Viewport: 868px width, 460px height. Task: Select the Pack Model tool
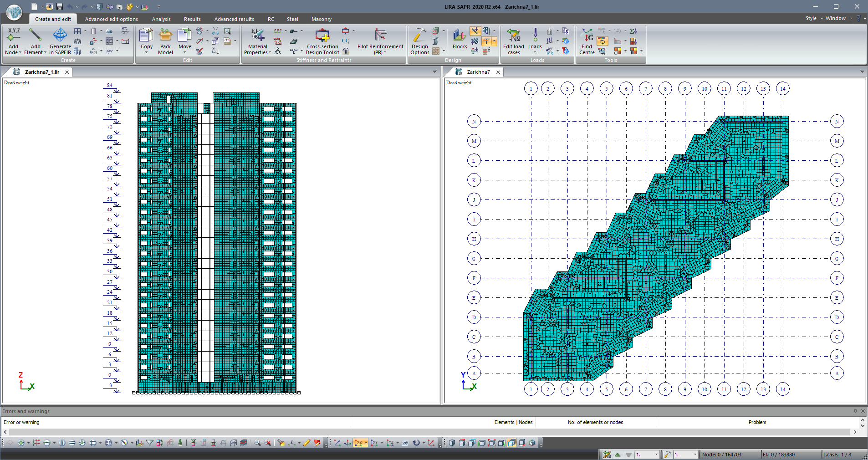(165, 40)
